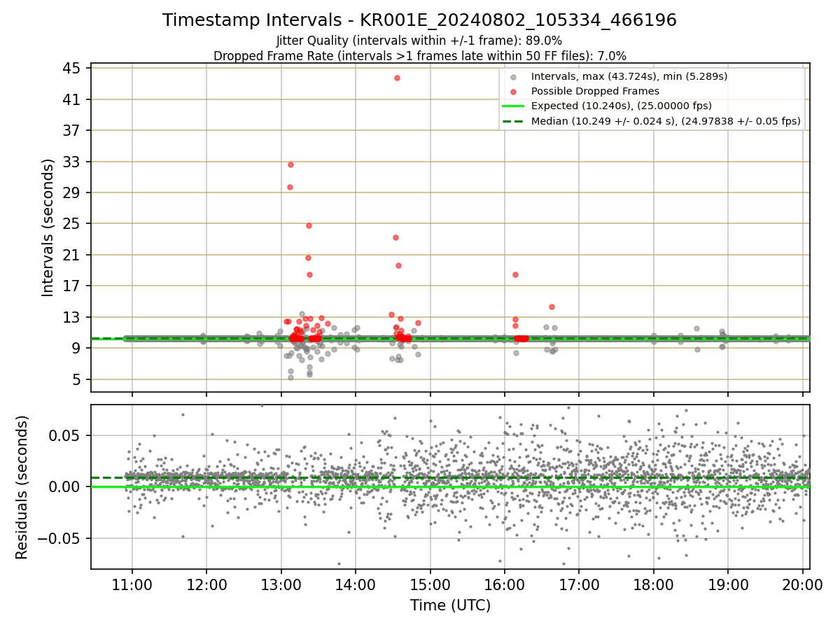Click the 13:00 tick label
The image size is (840, 630).
[x=281, y=584]
